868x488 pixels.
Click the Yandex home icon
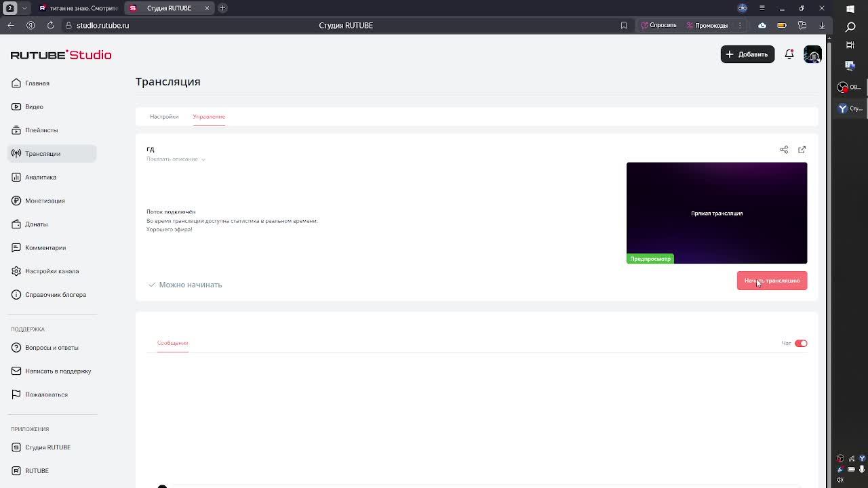31,25
